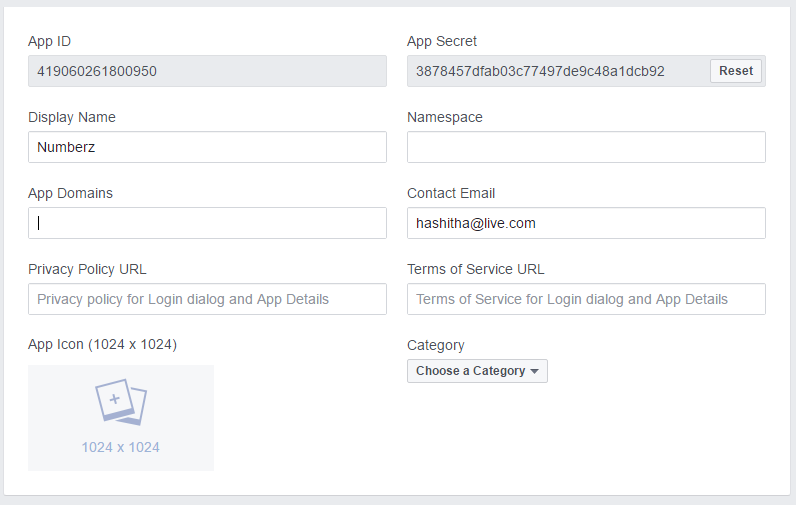Click the Privacy Policy URL label
Viewport: 796px width, 505px height.
87,269
